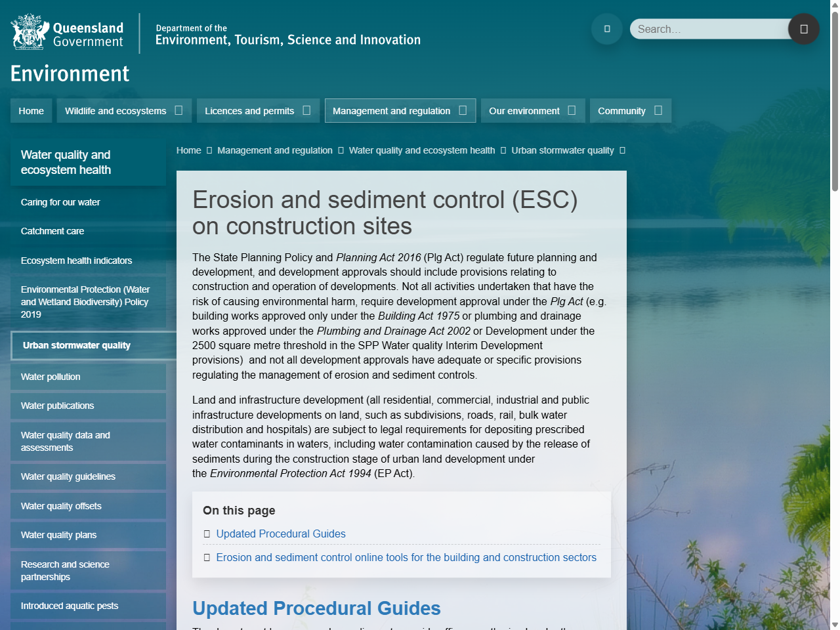Open Our environment menu item
Image resolution: width=840 pixels, height=630 pixels.
coord(524,111)
